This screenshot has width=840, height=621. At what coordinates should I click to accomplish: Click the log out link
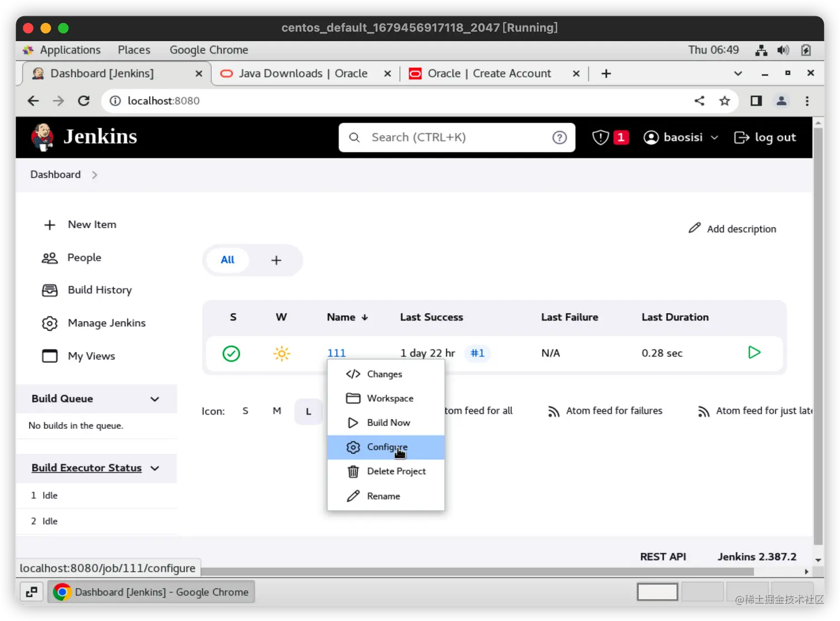pos(765,138)
